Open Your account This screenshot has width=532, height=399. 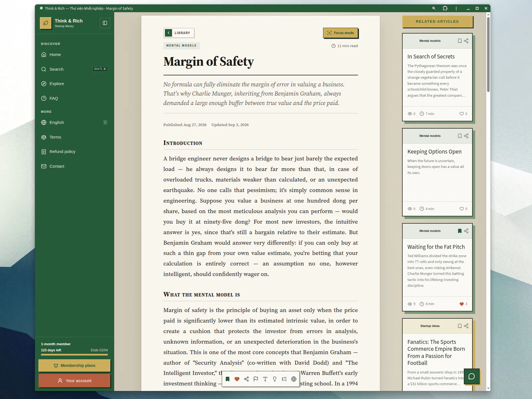coord(74,381)
